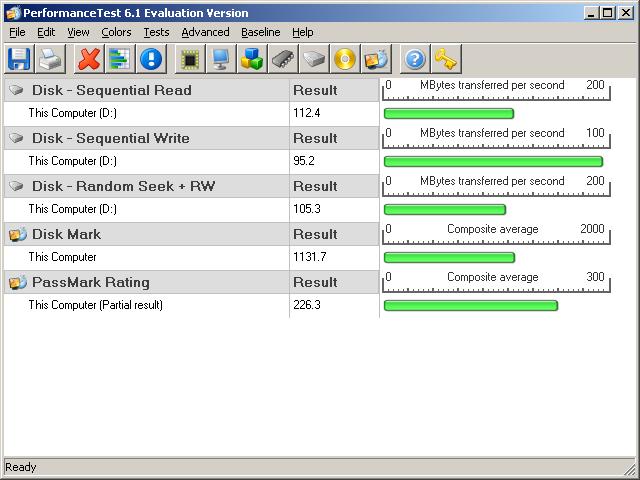Open the Advanced menu
640x480 pixels.
(x=205, y=32)
